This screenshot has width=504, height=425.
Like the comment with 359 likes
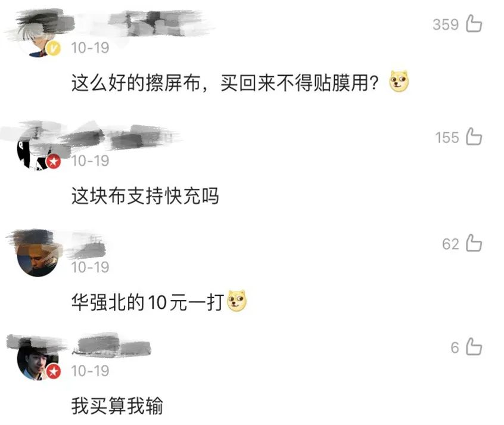click(474, 23)
